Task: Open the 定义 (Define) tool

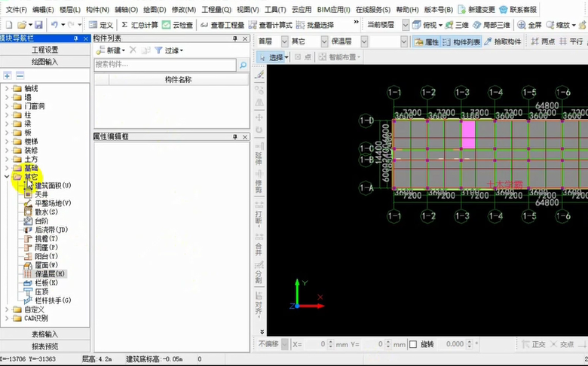Action: click(x=101, y=25)
